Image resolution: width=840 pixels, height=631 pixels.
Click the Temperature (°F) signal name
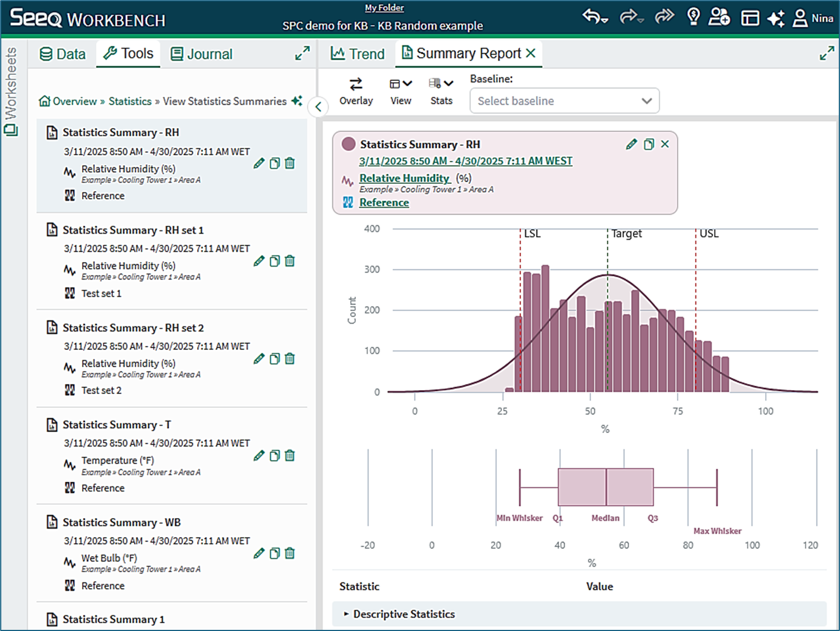pyautogui.click(x=118, y=461)
